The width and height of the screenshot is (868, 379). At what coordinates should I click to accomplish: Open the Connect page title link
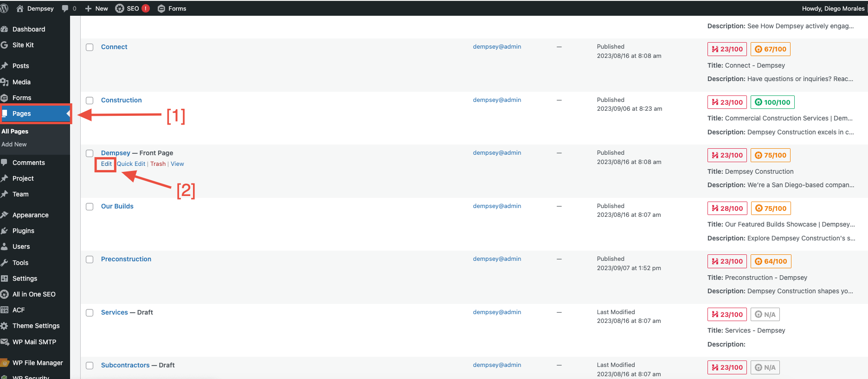click(x=114, y=47)
